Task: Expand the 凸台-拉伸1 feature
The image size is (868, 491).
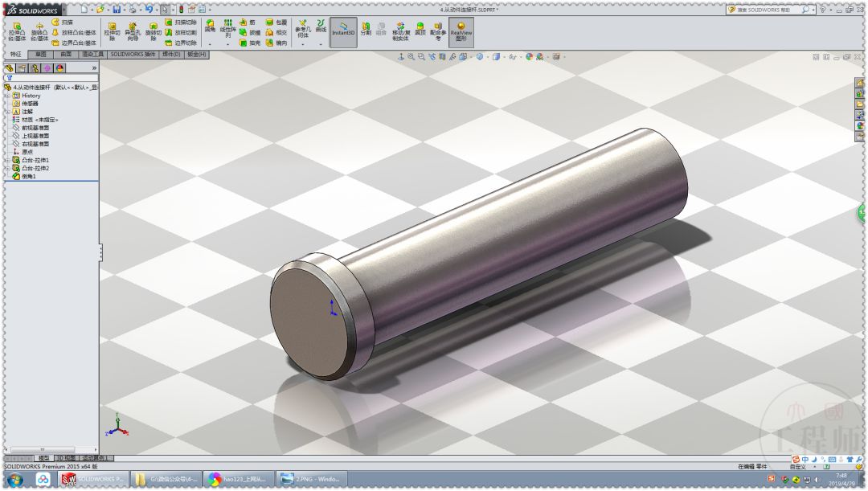Action: pyautogui.click(x=8, y=160)
